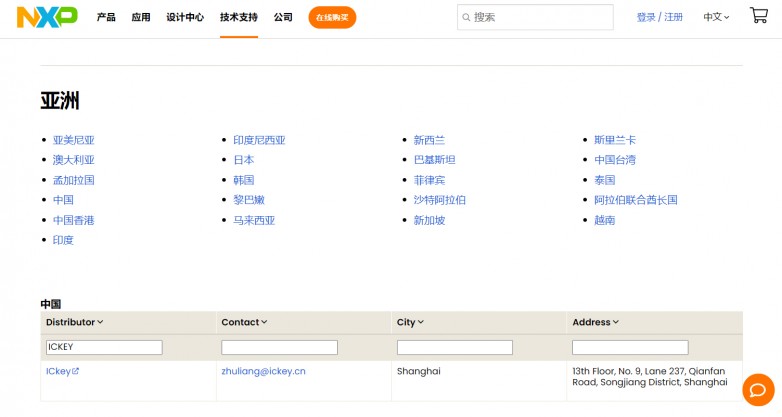Sort by City column
Image resolution: width=782 pixels, height=417 pixels.
[410, 322]
